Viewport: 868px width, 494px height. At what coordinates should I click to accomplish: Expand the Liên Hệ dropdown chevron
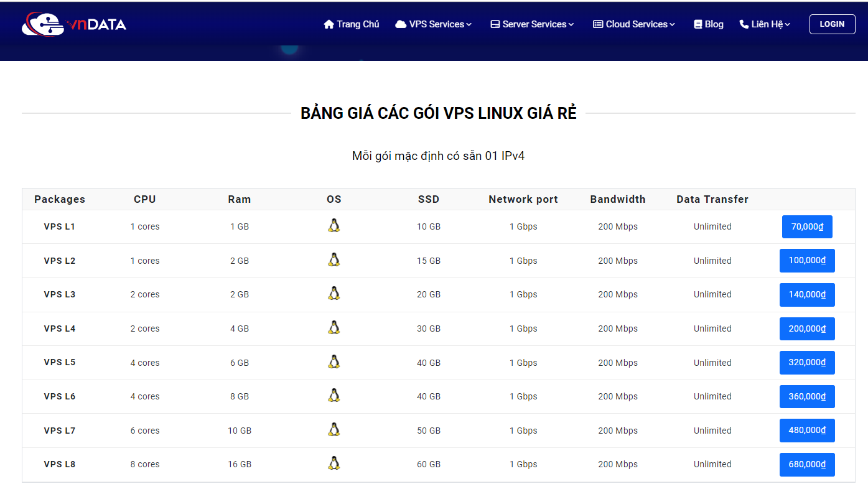point(788,25)
